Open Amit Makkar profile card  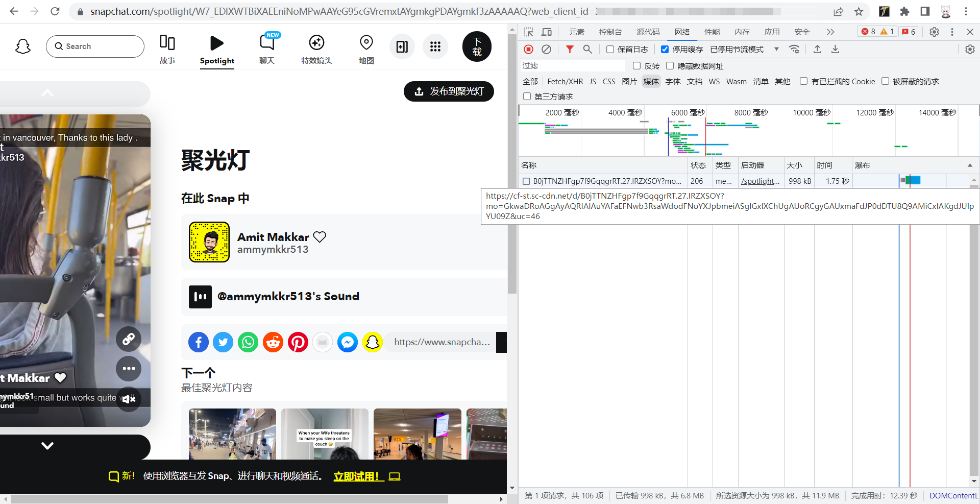click(x=345, y=242)
